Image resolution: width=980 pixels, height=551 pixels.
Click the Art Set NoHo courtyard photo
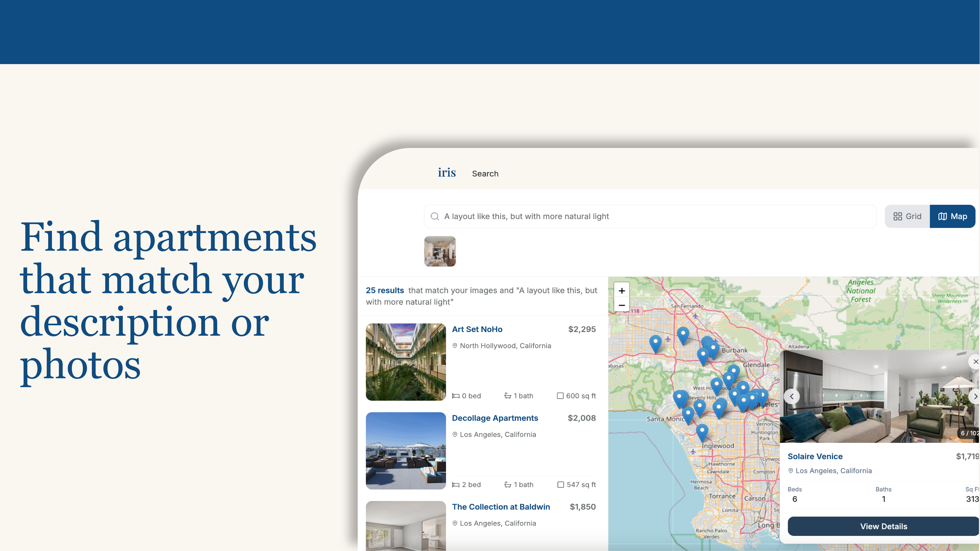click(406, 362)
